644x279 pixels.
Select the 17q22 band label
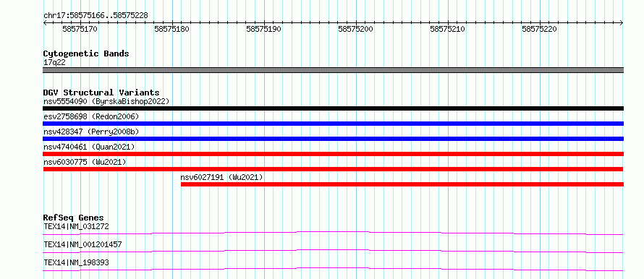tap(54, 63)
